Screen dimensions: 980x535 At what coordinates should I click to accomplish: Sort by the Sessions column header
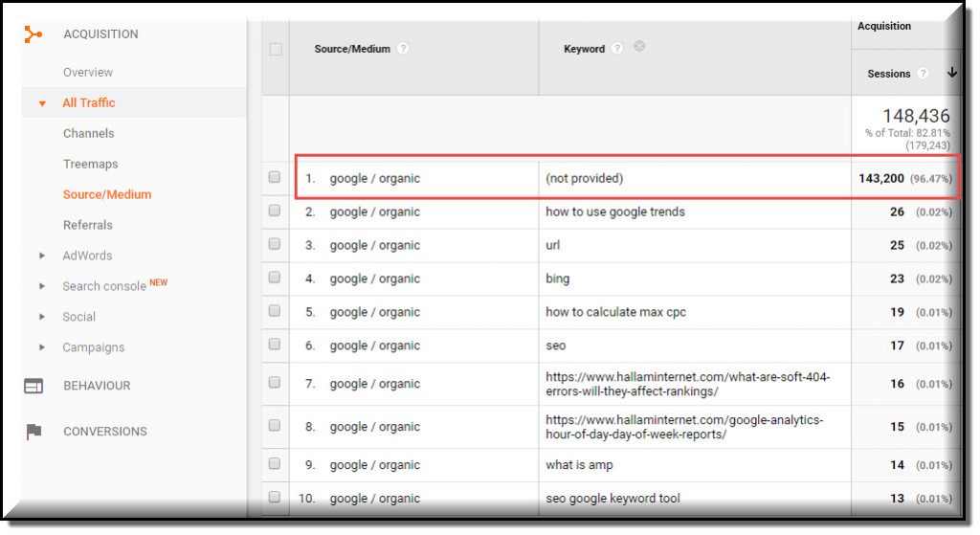tap(889, 74)
